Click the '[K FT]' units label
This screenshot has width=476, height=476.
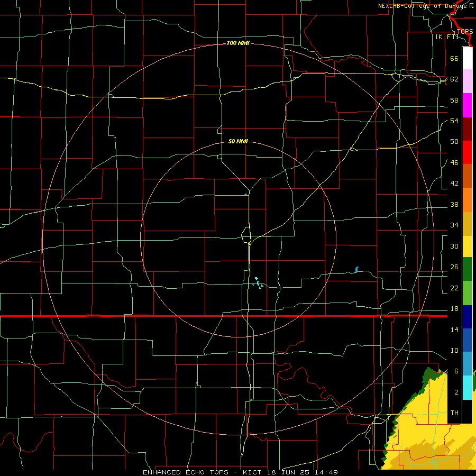pyautogui.click(x=447, y=36)
